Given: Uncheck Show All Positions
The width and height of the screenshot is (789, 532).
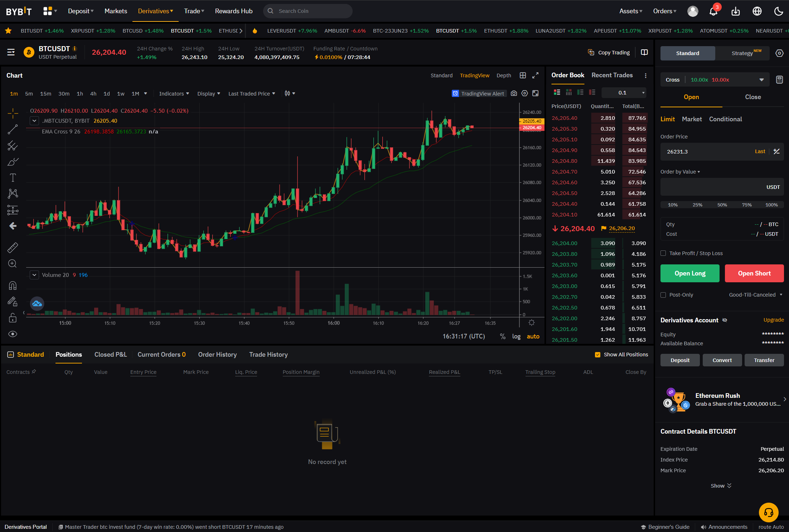Looking at the screenshot, I should point(597,355).
